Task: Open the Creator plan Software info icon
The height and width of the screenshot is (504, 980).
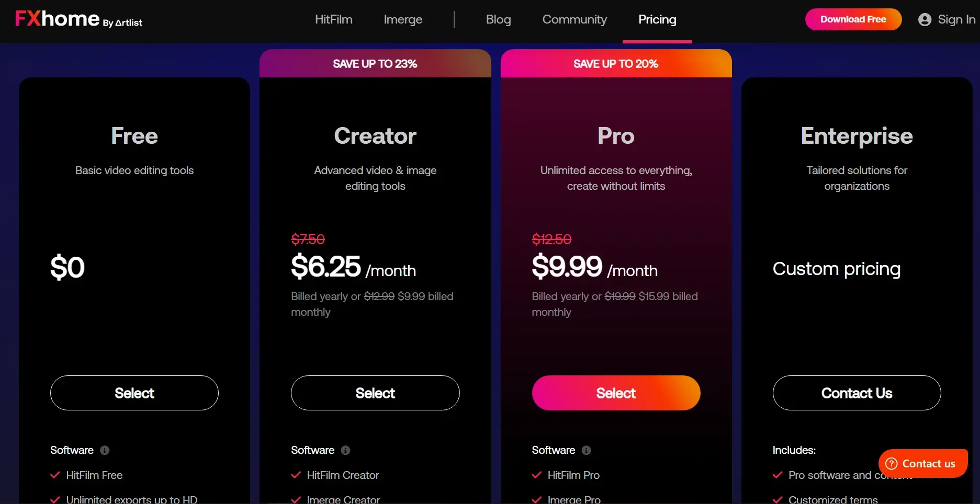Action: (345, 450)
